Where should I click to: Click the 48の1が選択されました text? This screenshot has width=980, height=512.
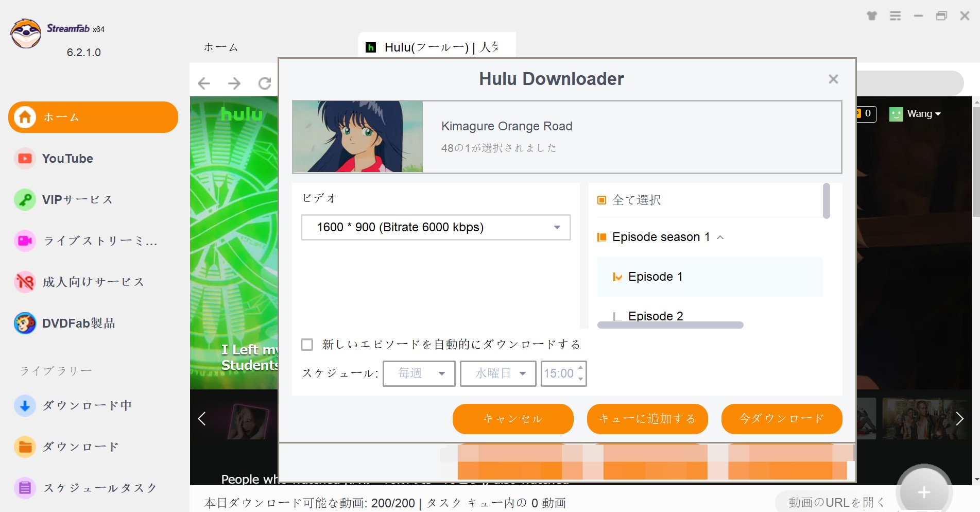[x=498, y=148]
